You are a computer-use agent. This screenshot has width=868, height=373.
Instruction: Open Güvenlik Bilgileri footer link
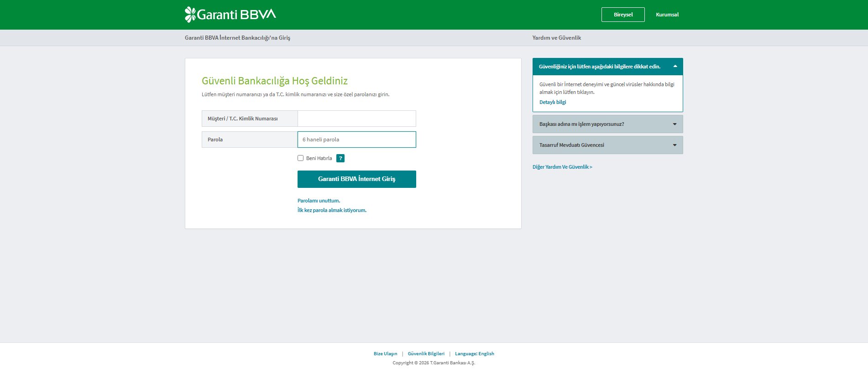[426, 354]
